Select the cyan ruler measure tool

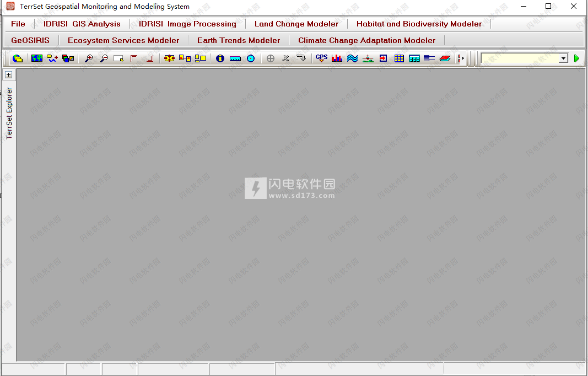[235, 58]
